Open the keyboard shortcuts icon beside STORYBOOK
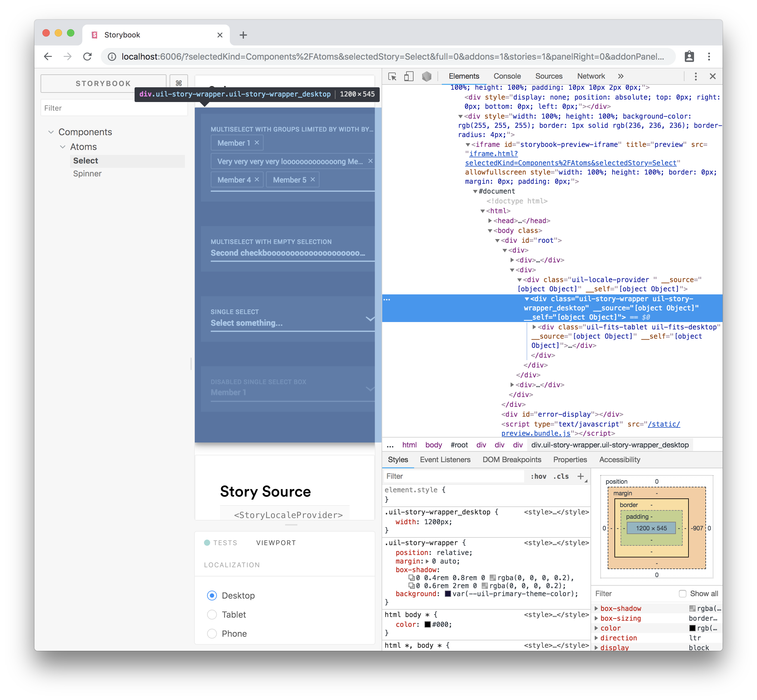Image resolution: width=757 pixels, height=700 pixels. point(178,83)
